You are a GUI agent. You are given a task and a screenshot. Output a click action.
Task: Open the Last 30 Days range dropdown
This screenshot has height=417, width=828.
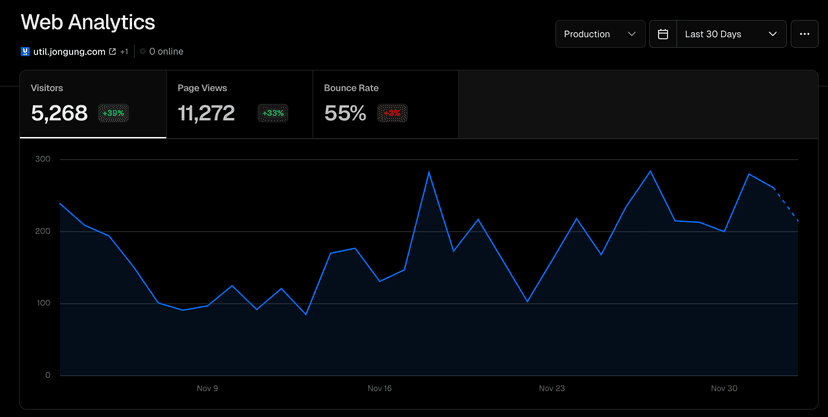[x=731, y=34]
